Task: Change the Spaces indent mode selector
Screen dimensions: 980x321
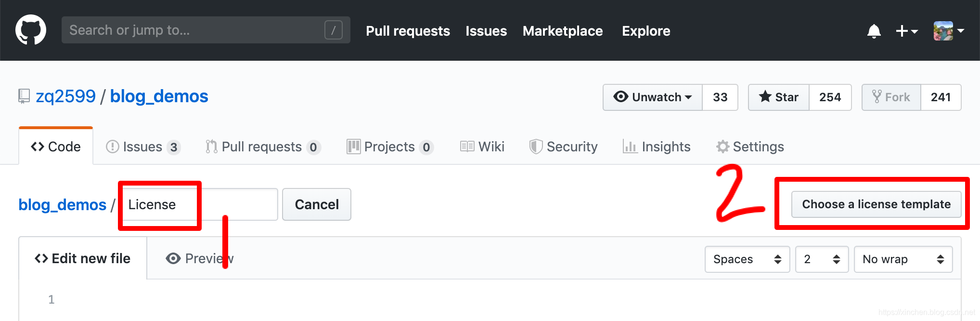Action: point(747,259)
